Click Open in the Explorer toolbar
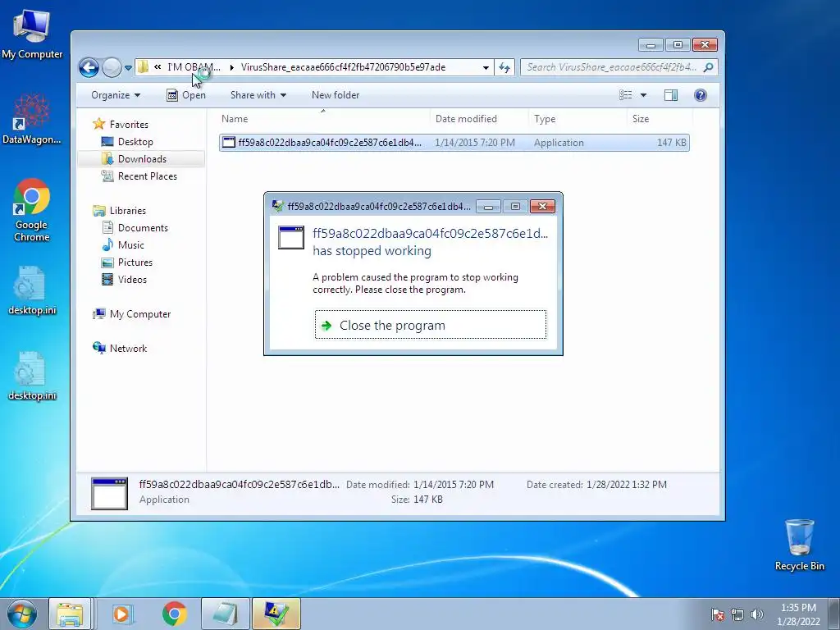The width and height of the screenshot is (840, 630). pos(186,95)
